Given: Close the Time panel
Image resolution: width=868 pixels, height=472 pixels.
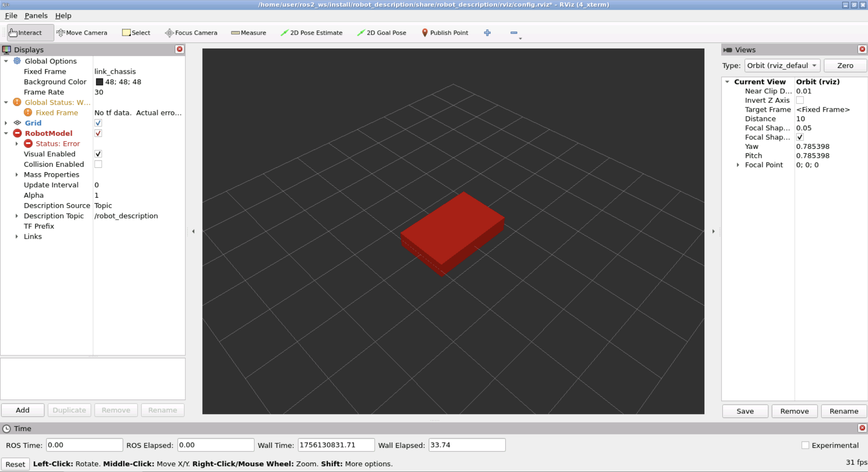Looking at the screenshot, I should pyautogui.click(x=862, y=428).
